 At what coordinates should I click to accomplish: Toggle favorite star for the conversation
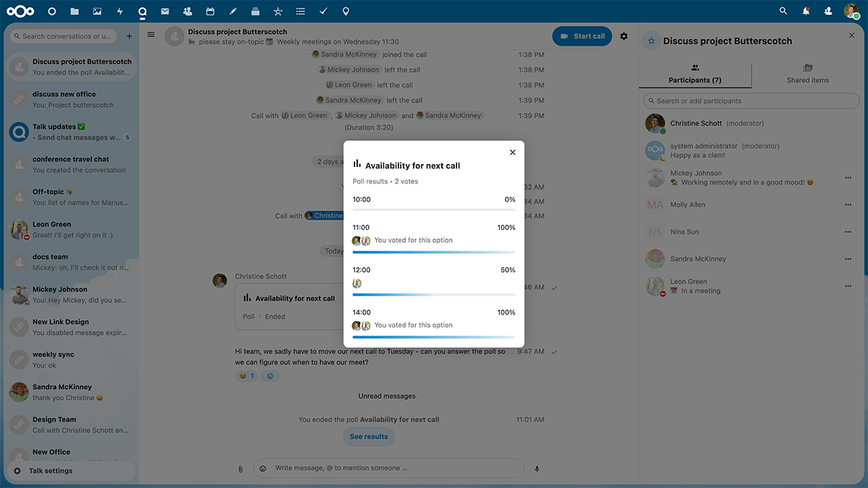click(651, 41)
